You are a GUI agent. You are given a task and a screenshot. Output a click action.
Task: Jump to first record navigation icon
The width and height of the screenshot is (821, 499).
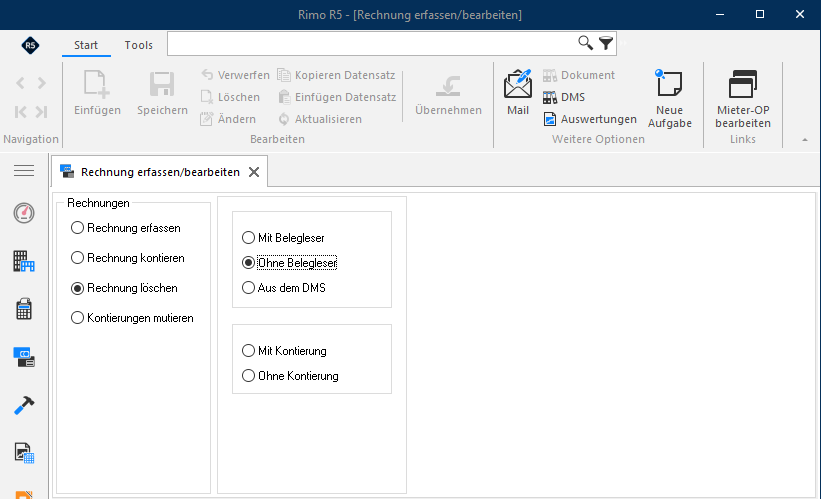pos(20,112)
